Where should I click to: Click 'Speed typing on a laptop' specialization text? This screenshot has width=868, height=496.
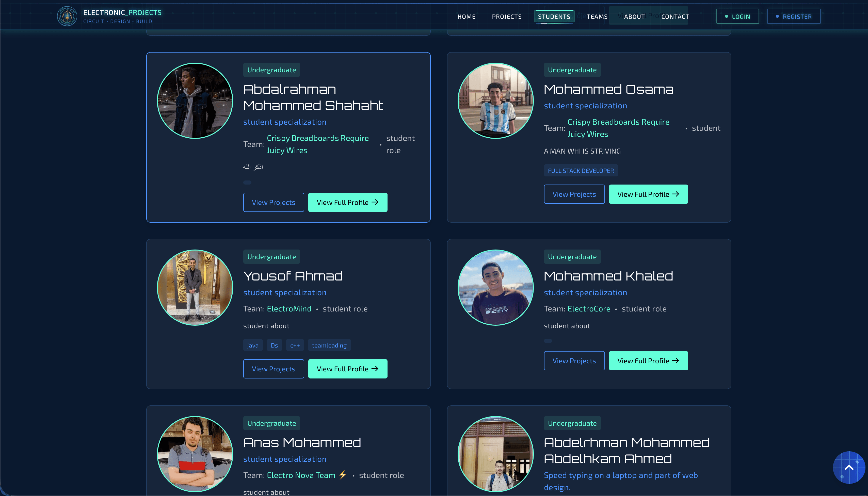point(621,481)
